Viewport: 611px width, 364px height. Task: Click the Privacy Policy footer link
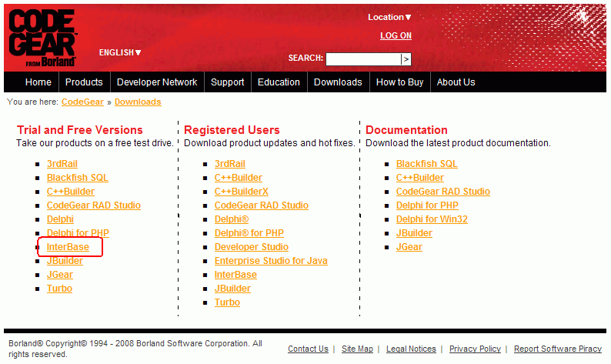(475, 349)
